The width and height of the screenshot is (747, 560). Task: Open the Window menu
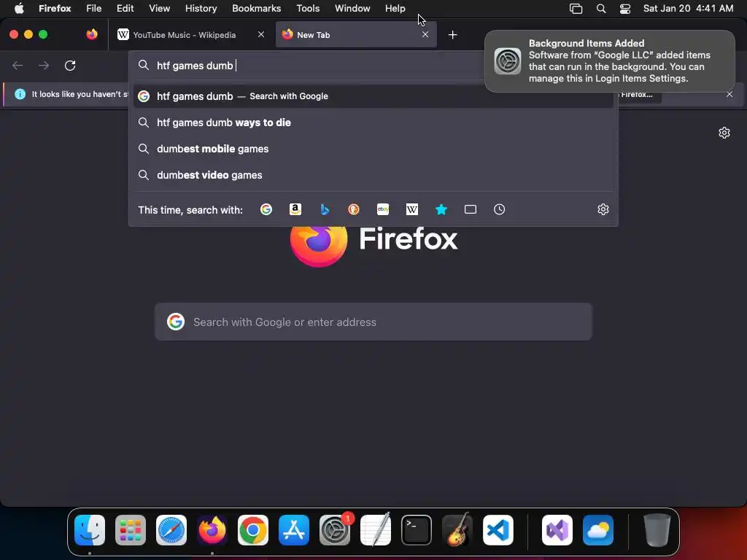[x=352, y=8]
